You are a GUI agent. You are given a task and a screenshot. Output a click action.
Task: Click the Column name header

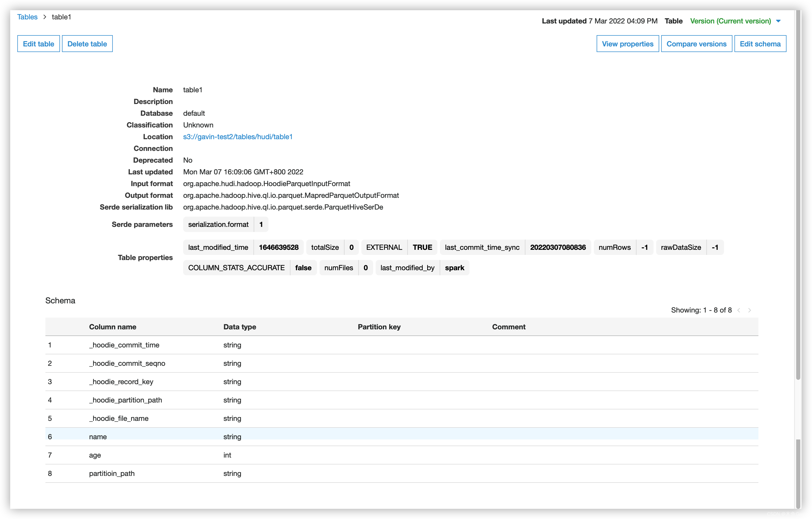[113, 327]
